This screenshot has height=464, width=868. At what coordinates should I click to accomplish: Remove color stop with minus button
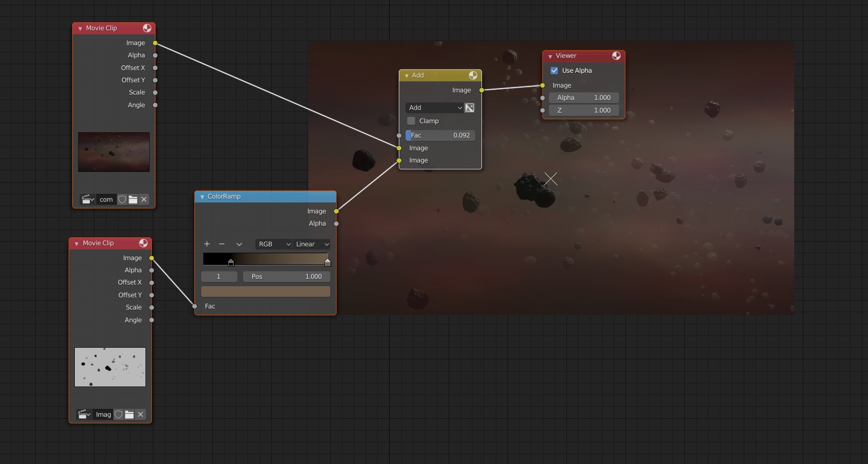tap(222, 244)
